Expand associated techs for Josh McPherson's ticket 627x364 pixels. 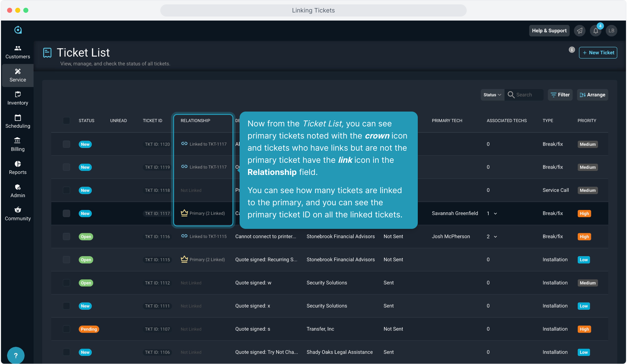click(x=495, y=237)
